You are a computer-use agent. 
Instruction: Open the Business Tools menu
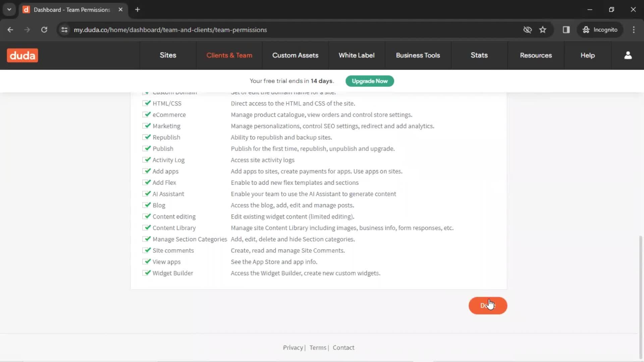point(418,55)
